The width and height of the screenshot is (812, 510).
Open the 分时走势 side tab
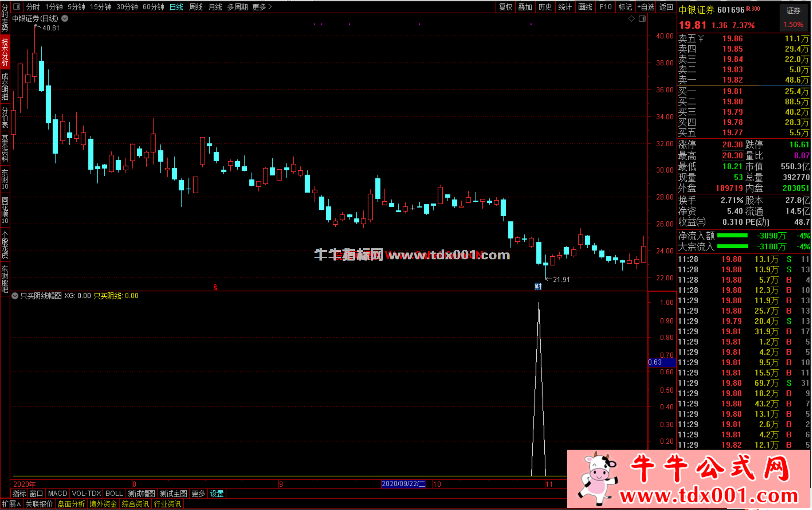(x=5, y=18)
